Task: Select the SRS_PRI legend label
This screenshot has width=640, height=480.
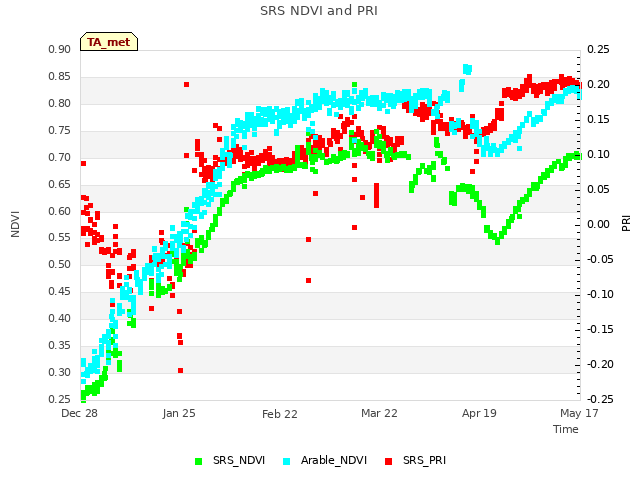Action: [424, 460]
